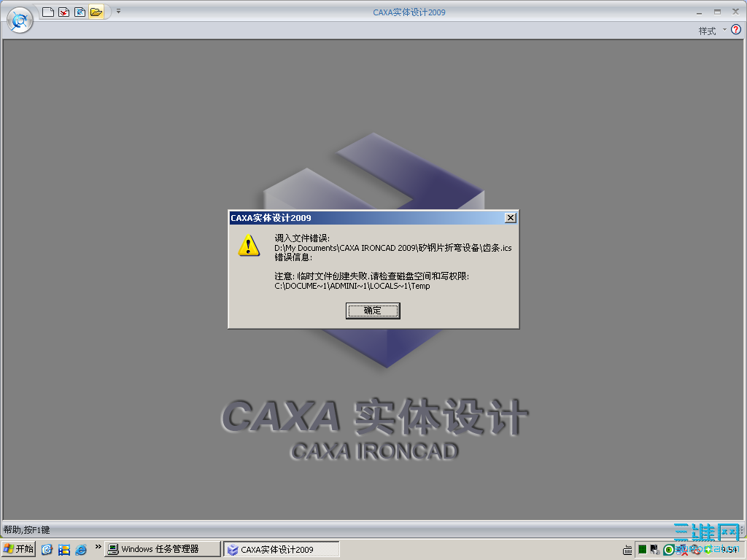Viewport: 747px width, 560px height.
Task: Click the 临时文件创建失败 note text
Action: tap(371, 276)
